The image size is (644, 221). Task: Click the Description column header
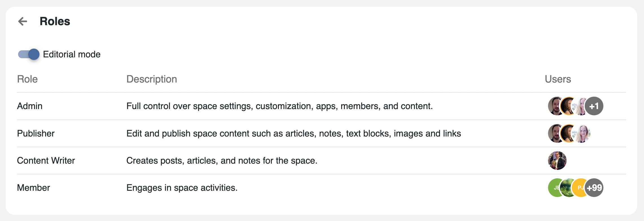pyautogui.click(x=152, y=79)
